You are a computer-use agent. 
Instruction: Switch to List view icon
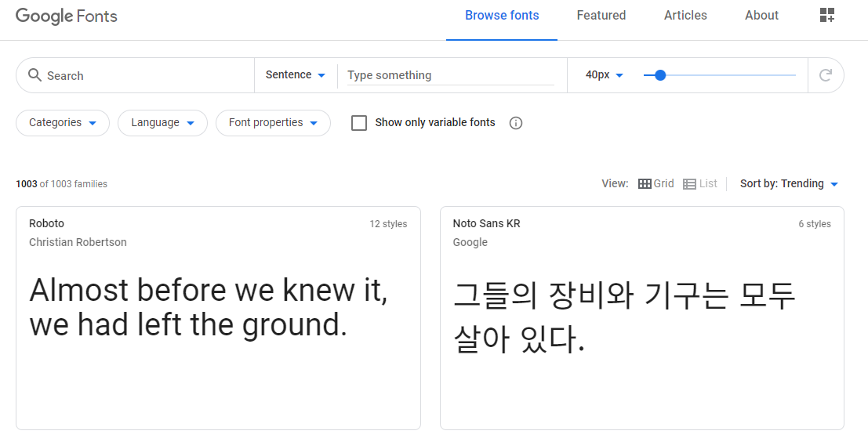pos(689,183)
